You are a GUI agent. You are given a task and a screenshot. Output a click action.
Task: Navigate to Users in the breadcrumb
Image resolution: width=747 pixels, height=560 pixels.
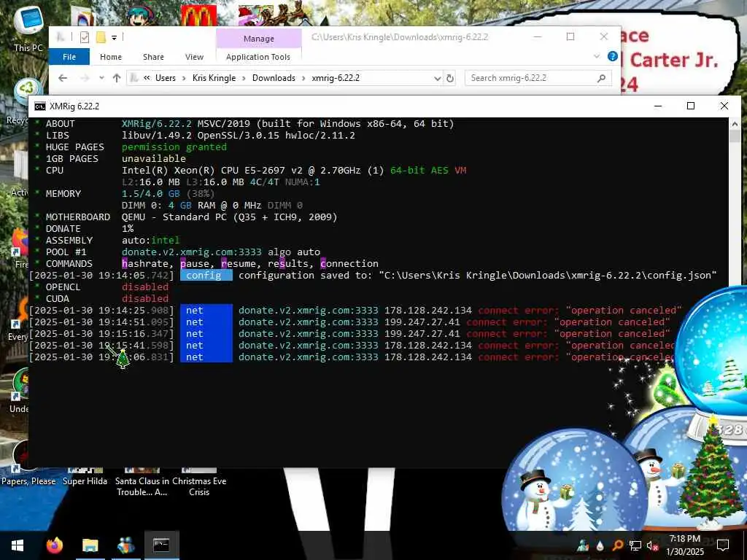tap(166, 78)
